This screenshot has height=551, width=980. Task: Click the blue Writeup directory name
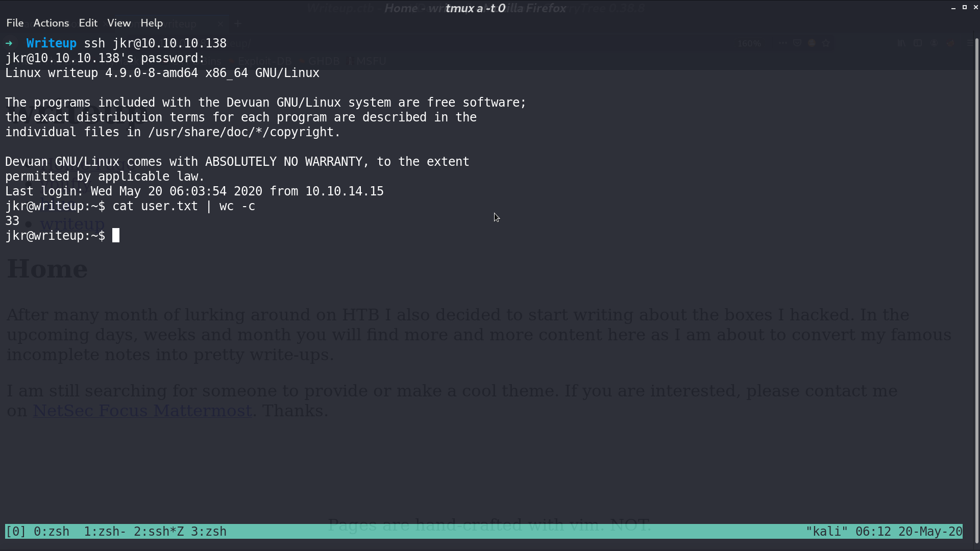coord(52,43)
